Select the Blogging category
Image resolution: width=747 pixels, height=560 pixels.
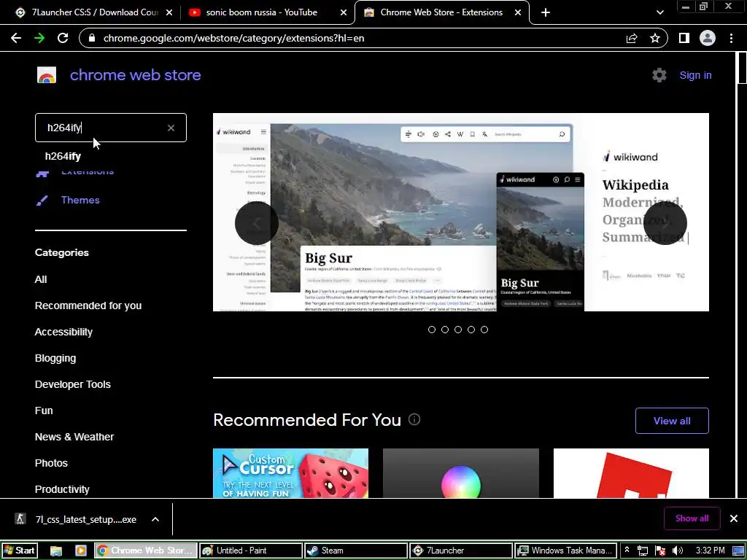[55, 358]
